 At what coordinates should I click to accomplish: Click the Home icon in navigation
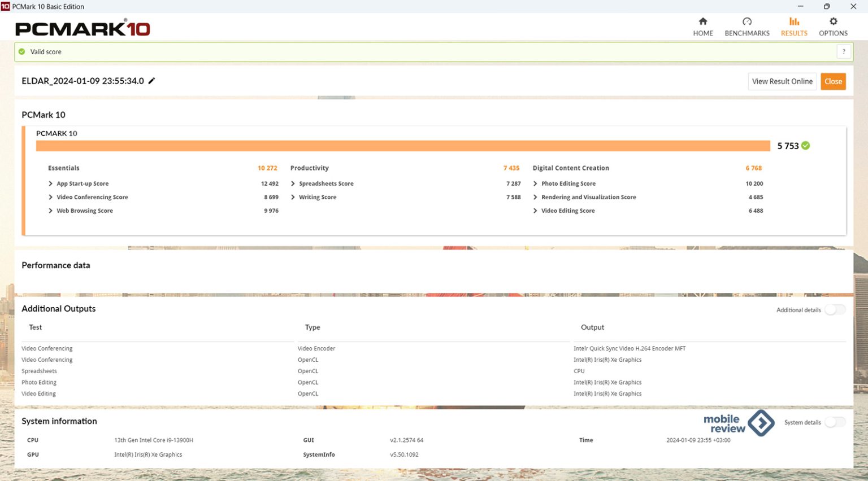(x=703, y=21)
